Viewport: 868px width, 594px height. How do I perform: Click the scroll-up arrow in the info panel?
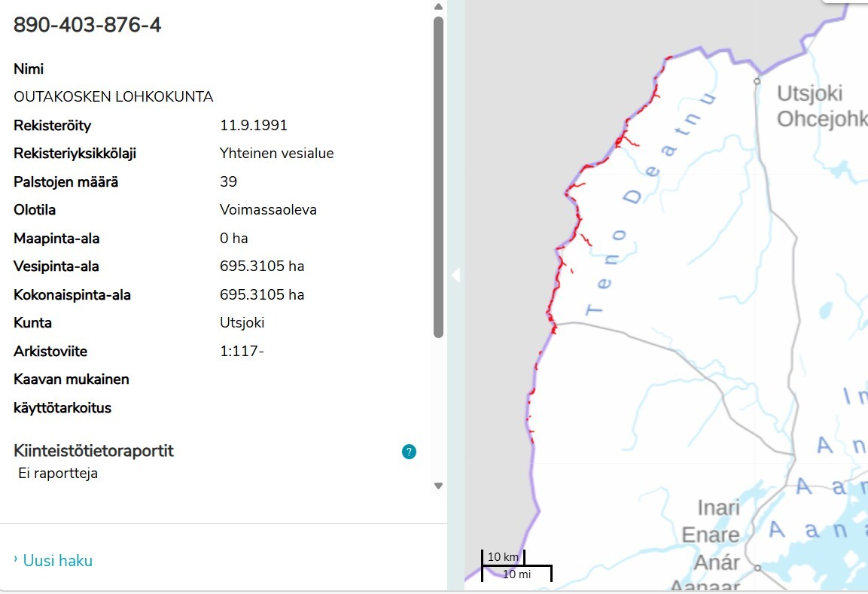[x=437, y=7]
